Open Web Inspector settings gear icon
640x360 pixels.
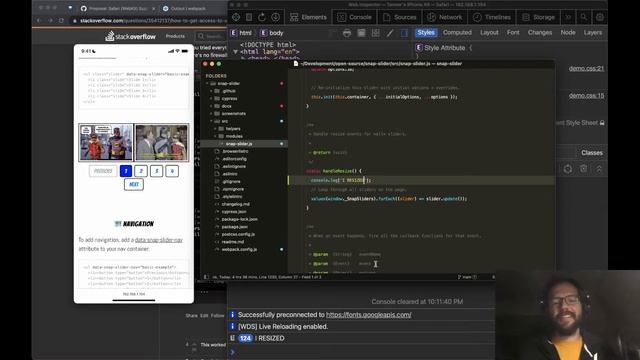tap(600, 17)
